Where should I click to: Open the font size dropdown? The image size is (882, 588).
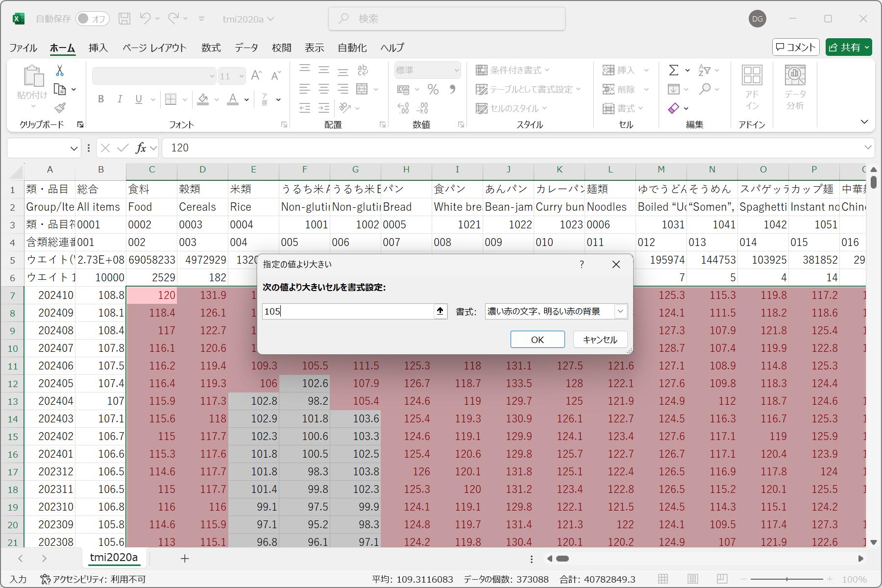[241, 76]
